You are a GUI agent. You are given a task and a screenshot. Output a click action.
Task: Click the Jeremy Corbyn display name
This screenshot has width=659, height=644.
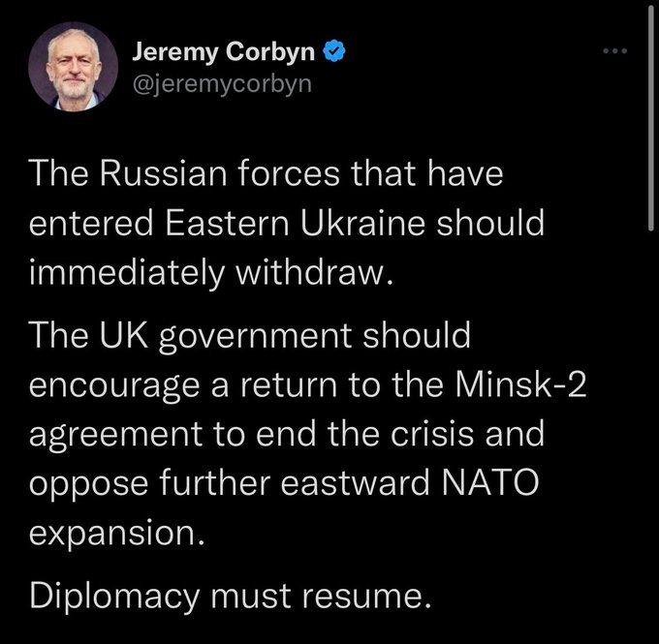tap(227, 50)
